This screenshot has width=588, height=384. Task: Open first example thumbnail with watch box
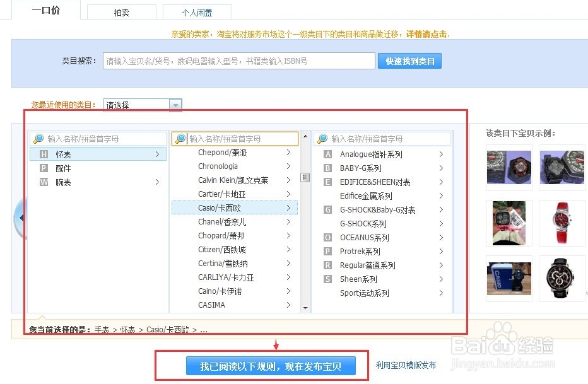pos(509,168)
